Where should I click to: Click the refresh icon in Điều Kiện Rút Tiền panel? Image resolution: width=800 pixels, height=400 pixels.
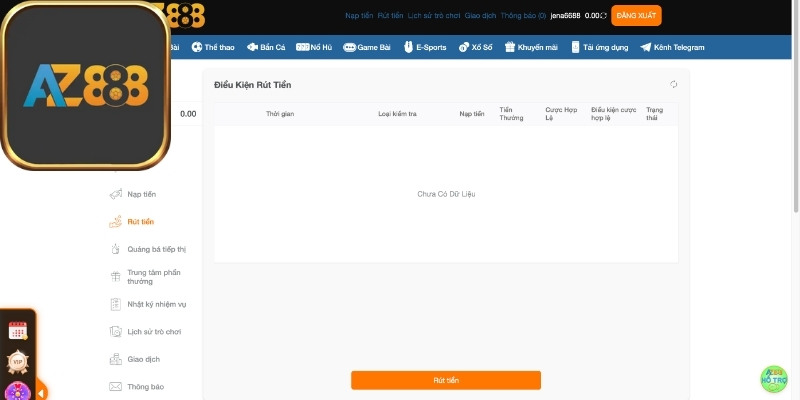tap(674, 85)
